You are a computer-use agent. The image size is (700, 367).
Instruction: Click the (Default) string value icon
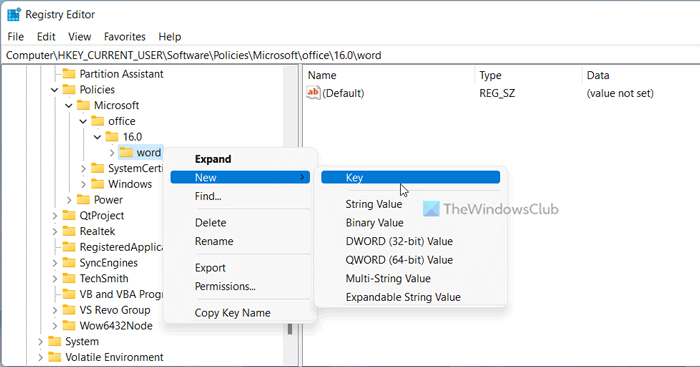(313, 93)
